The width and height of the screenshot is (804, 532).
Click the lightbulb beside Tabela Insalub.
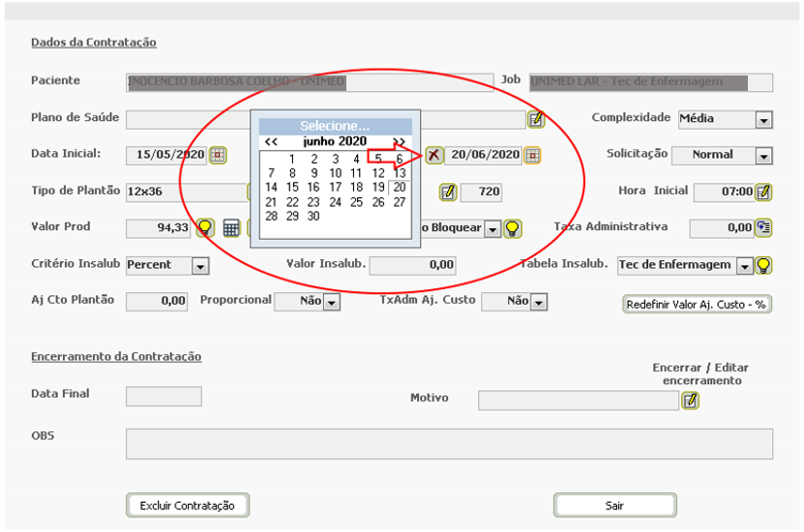click(763, 265)
